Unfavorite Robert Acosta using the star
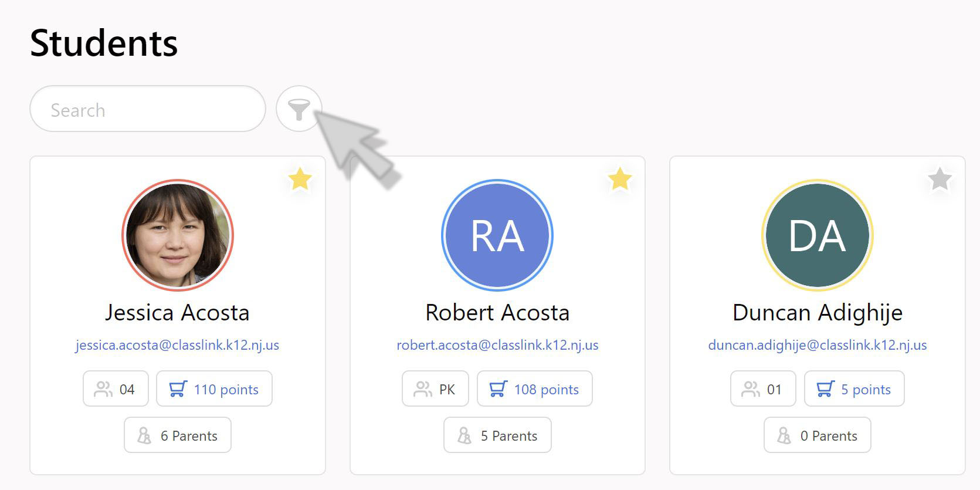 click(620, 179)
